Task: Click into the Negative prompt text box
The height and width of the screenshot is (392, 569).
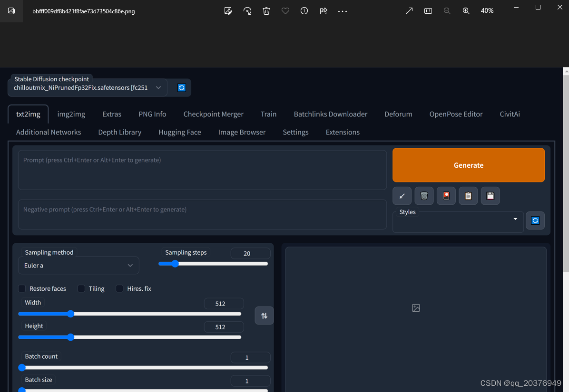Action: 203,214
